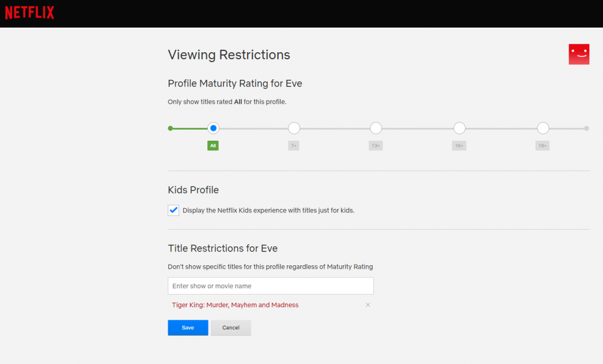
Task: Click the '16+' rating badge
Action: click(x=459, y=145)
